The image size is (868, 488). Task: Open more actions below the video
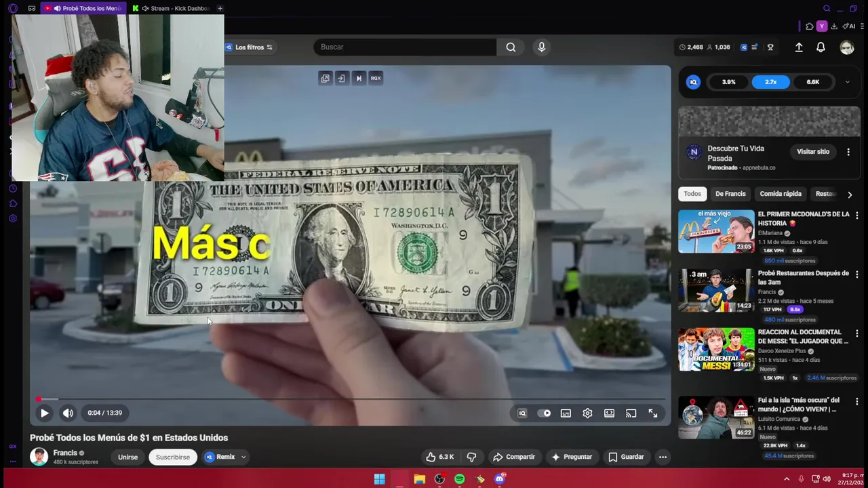click(x=663, y=457)
